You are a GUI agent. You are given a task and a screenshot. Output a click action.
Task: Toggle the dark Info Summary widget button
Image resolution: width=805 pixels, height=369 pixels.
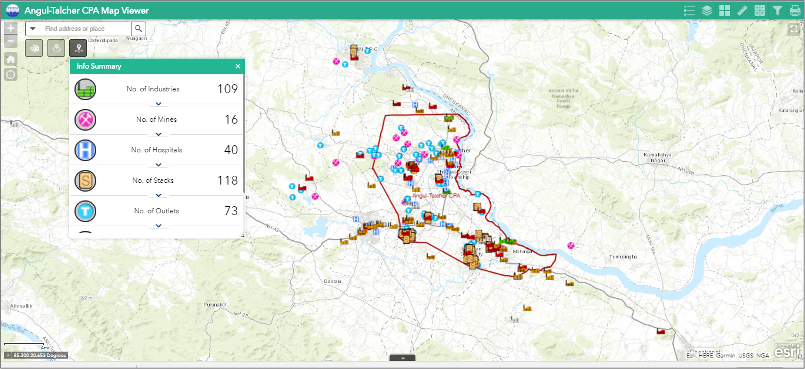tap(78, 48)
